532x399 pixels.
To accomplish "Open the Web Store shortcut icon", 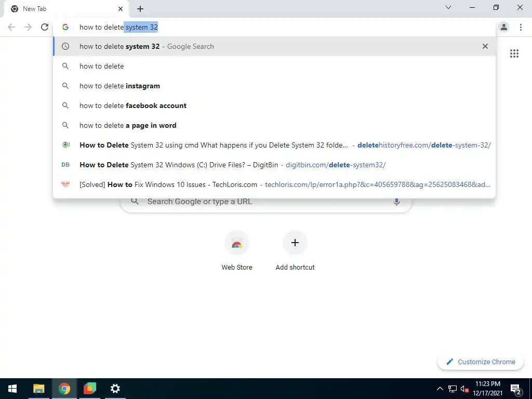I will click(x=237, y=243).
